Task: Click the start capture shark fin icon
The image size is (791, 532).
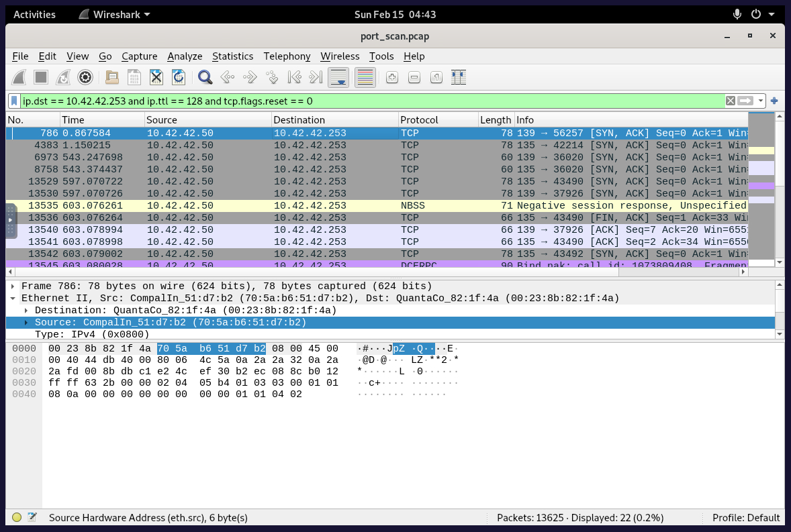Action: click(x=19, y=78)
